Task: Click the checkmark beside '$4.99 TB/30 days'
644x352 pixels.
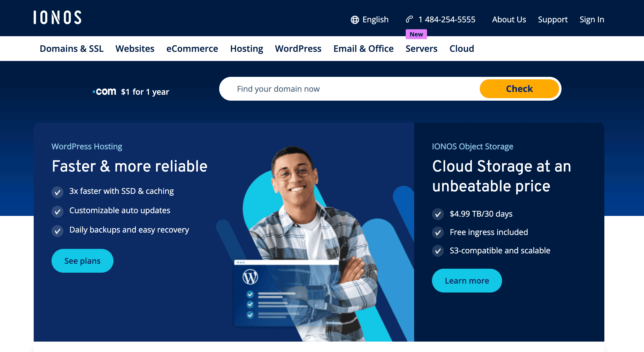Action: click(x=438, y=214)
